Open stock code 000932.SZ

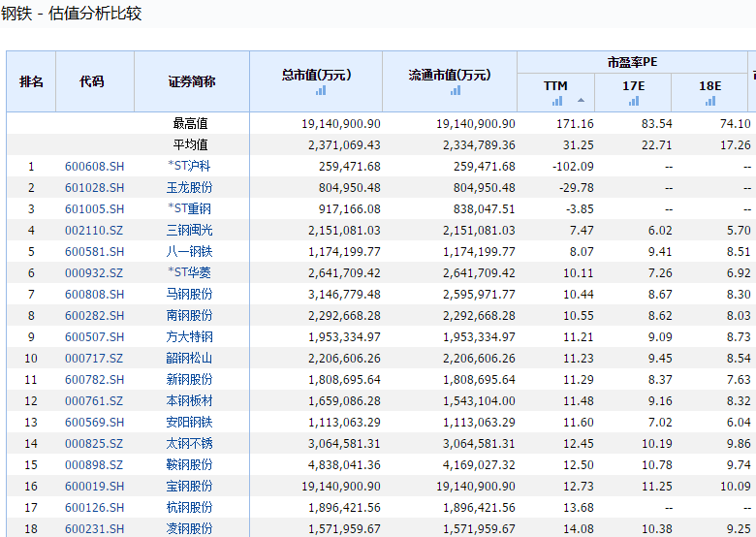(x=94, y=272)
